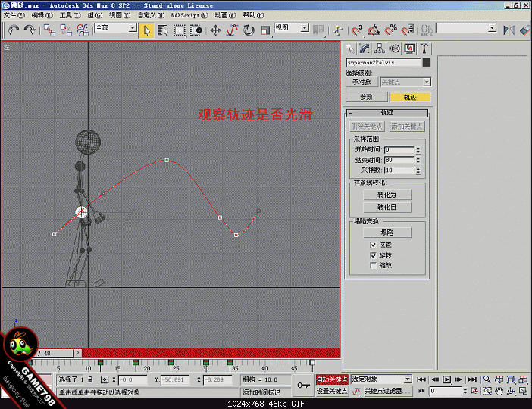Open Select by Name list icon
The height and width of the screenshot is (409, 532).
click(x=163, y=30)
